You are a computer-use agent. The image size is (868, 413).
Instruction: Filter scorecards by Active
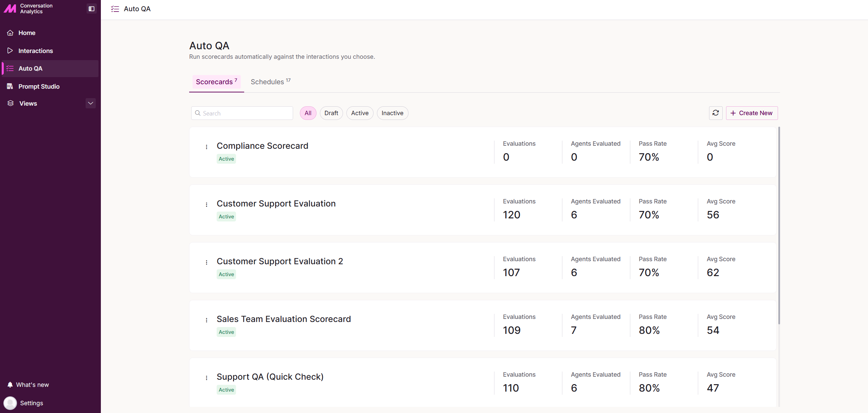coord(360,113)
